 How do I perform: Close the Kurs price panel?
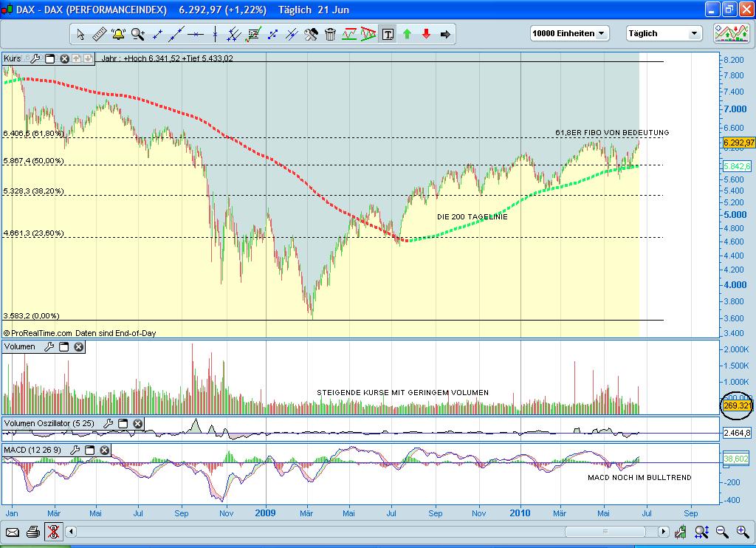pyautogui.click(x=64, y=59)
